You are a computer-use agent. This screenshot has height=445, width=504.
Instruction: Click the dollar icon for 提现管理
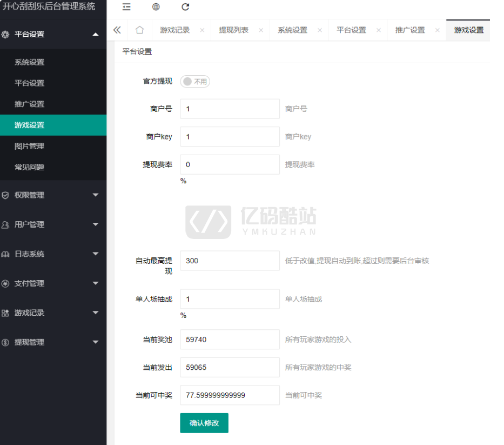(5, 342)
